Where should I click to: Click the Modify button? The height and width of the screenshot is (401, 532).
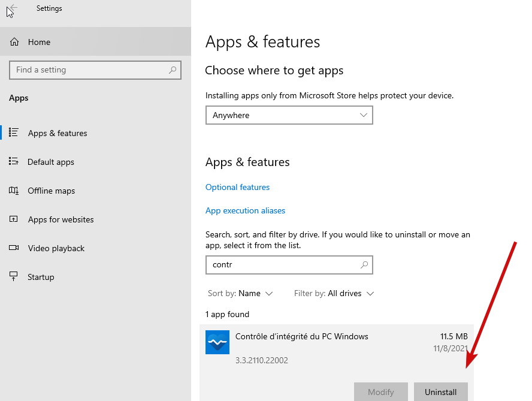click(381, 391)
